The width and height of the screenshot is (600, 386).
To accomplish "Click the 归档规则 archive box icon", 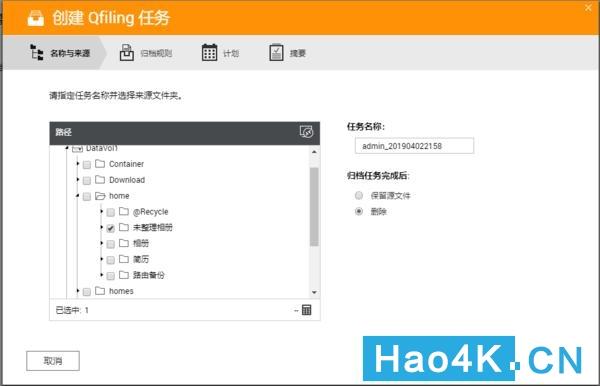I will (x=127, y=53).
